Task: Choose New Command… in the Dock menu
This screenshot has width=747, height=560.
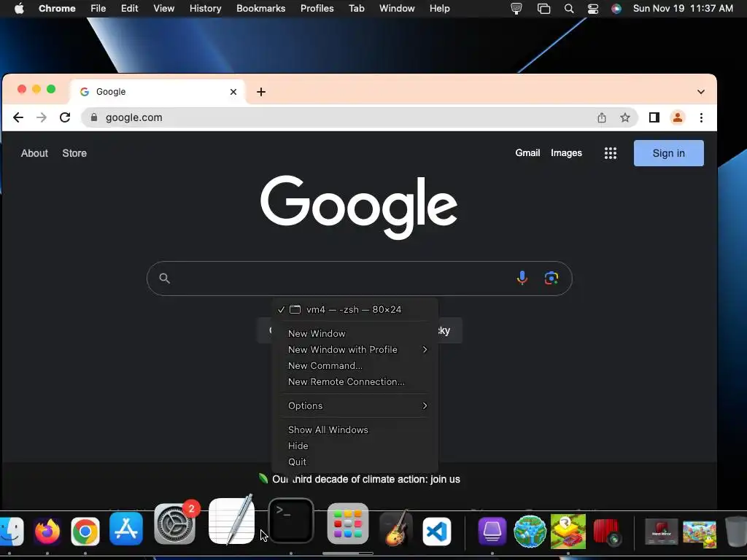Action: [355, 366]
